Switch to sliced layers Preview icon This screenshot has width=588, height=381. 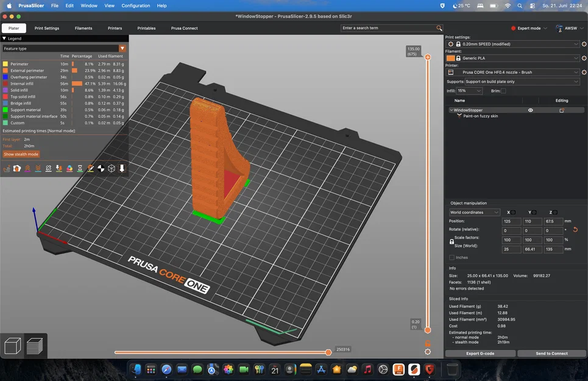tap(35, 346)
